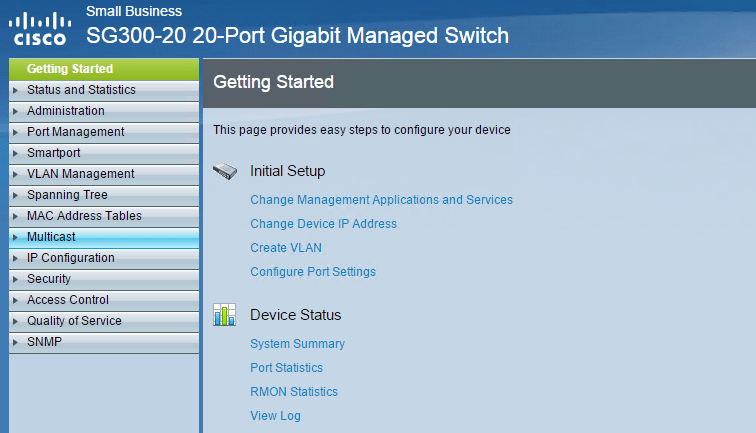Click the Device Status chart icon
756x433 pixels.
click(x=224, y=315)
